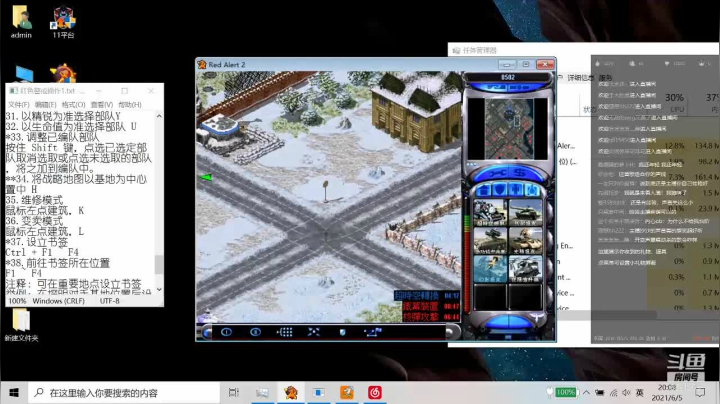Click the chronosphere countdown timer 04:17
This screenshot has height=404, width=720.
[x=451, y=296]
